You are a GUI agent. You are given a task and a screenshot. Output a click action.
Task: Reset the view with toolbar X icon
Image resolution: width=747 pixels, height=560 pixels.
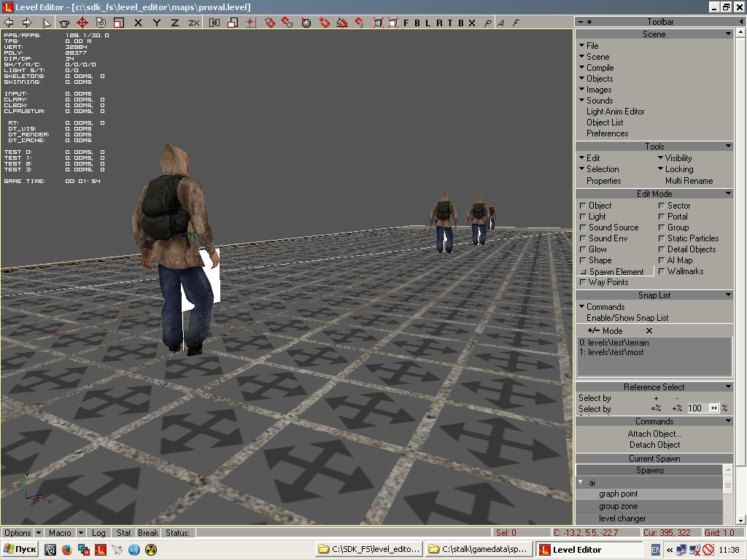tap(472, 23)
